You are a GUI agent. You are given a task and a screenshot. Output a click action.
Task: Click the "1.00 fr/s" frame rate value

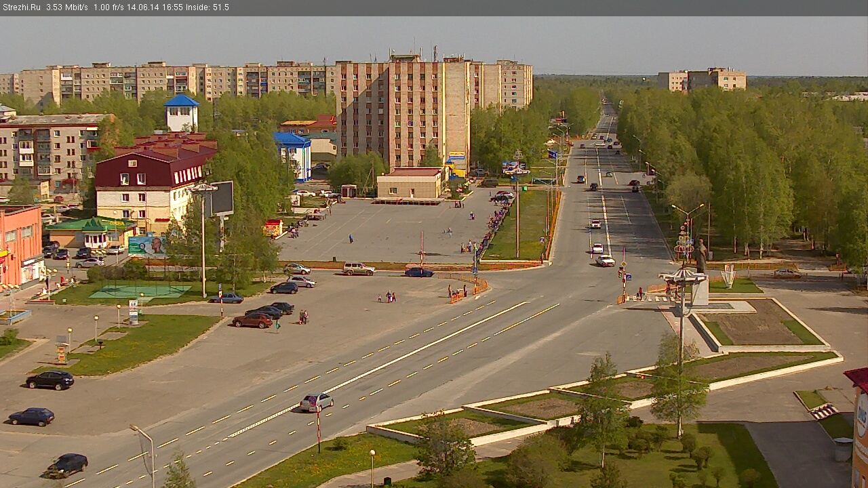[x=108, y=7]
